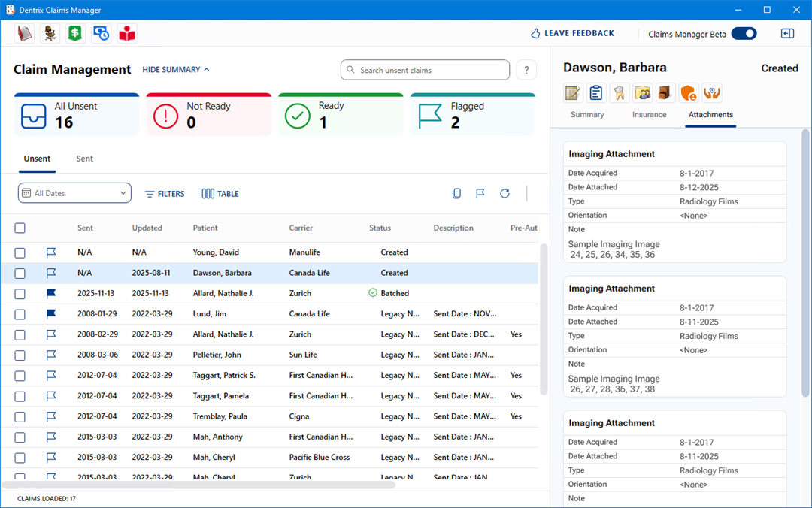Click the orange shield icon for Dawson
812x508 pixels.
(689, 93)
